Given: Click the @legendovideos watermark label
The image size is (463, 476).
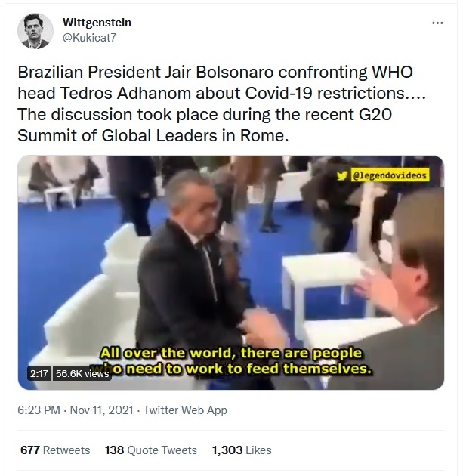Looking at the screenshot, I should (x=390, y=175).
